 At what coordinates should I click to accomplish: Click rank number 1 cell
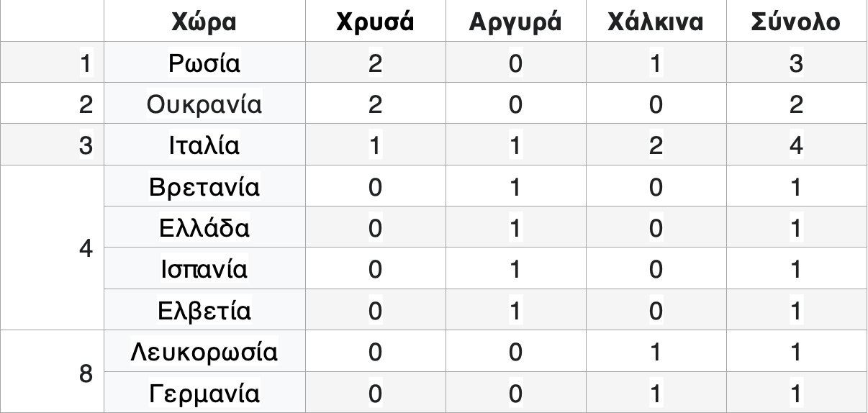(86, 63)
